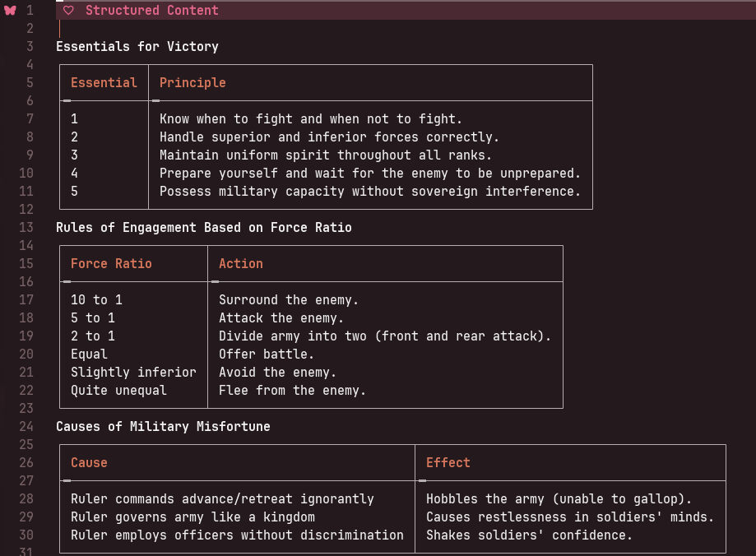
Task: Click the Force Ratio column header
Action: 111,264
